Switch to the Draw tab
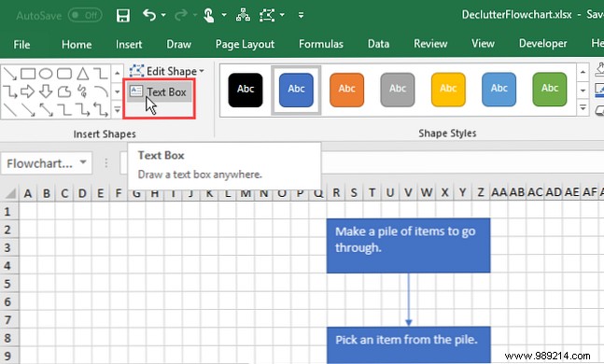 pos(178,44)
